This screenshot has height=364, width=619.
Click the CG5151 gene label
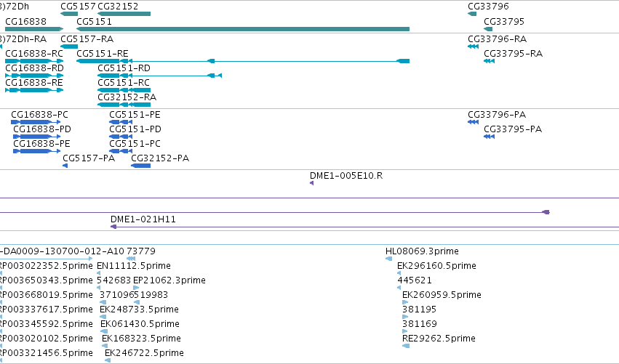point(94,22)
